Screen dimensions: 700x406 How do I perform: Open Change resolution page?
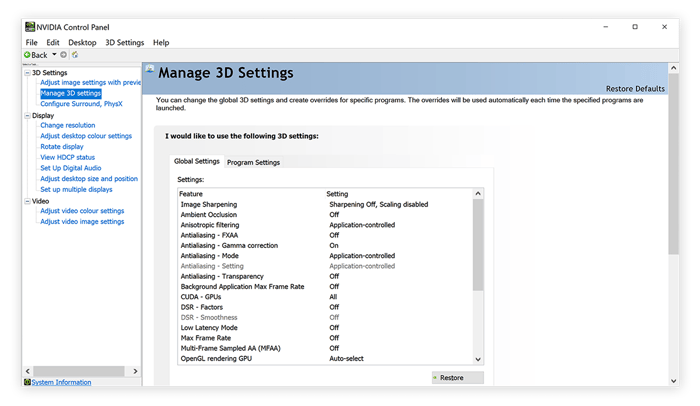click(67, 125)
